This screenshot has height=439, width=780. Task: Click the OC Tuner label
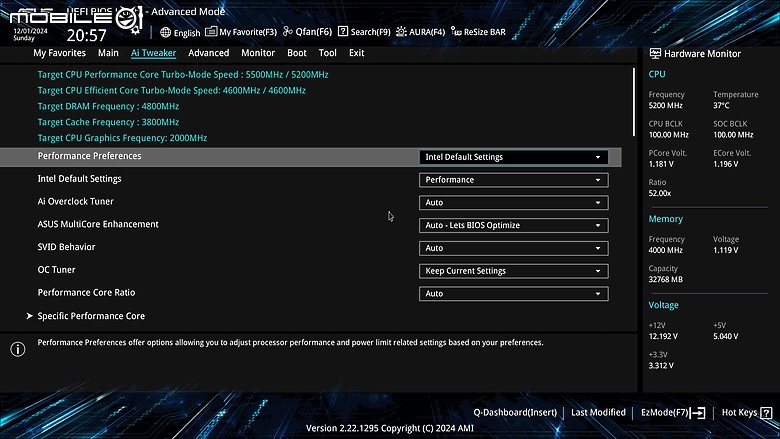[x=56, y=270]
